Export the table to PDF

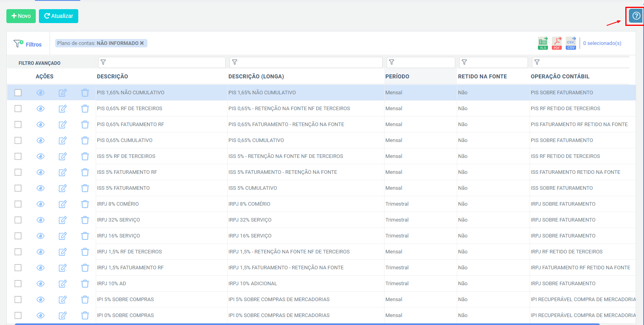[x=557, y=43]
